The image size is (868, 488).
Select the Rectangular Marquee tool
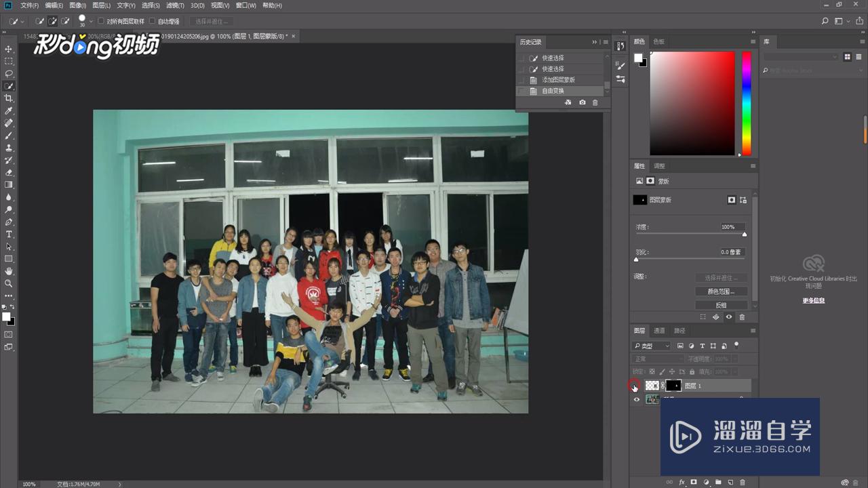point(9,62)
